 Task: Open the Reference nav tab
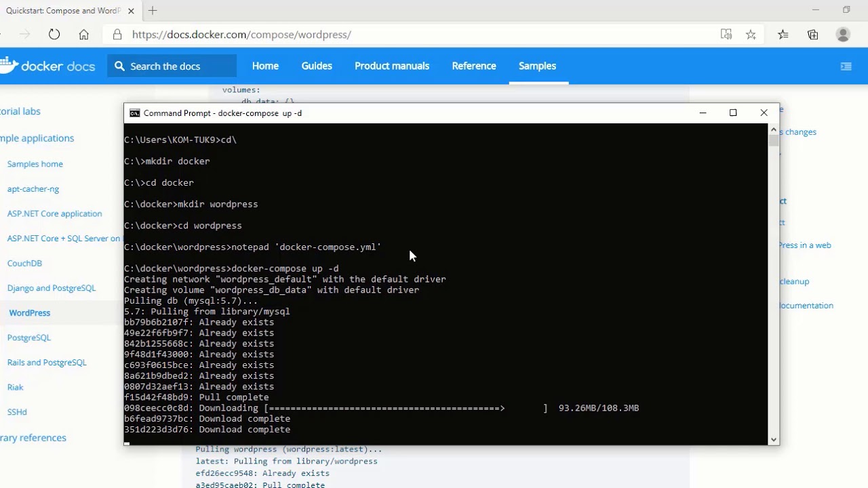pyautogui.click(x=474, y=66)
